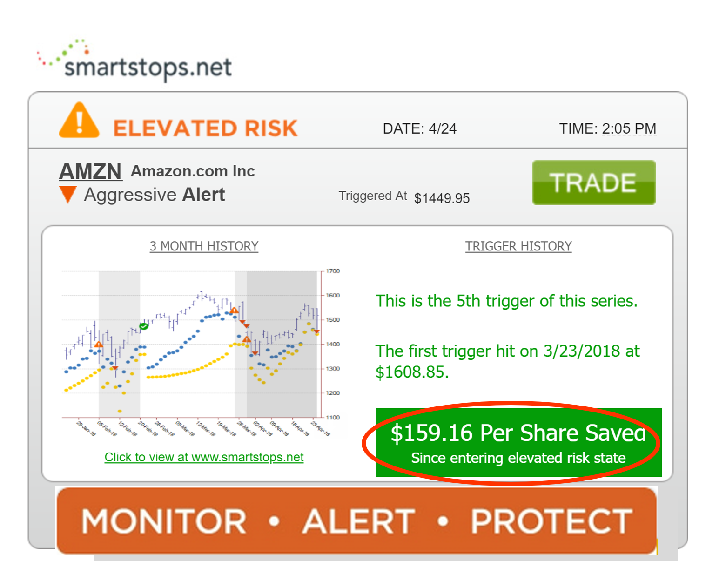
Task: Follow the 'Click to view at www.smartstops.net' link
Action: pos(204,457)
